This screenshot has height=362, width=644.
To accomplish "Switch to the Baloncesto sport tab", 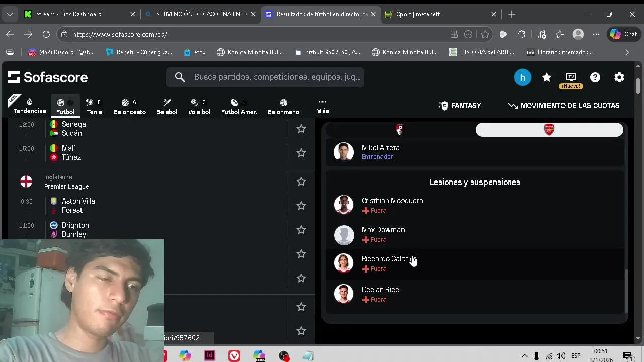I will 129,107.
